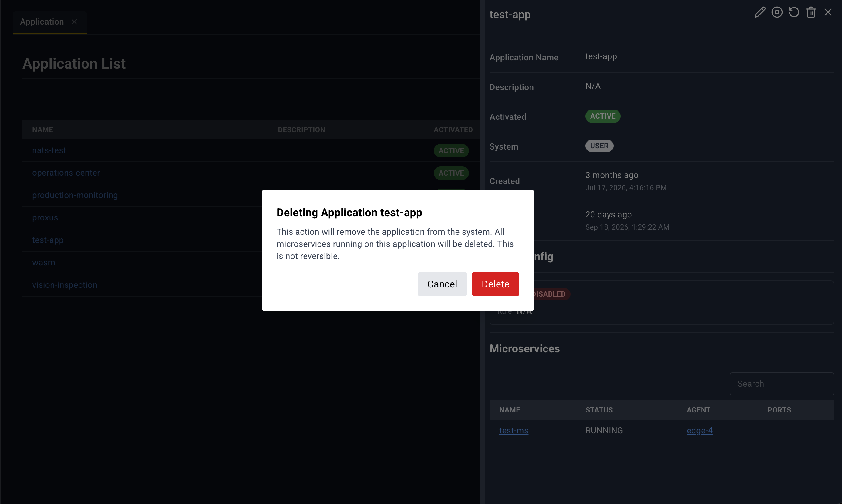Screen dimensions: 842x504
Task: Click the stop application icon
Action: pos(777,12)
